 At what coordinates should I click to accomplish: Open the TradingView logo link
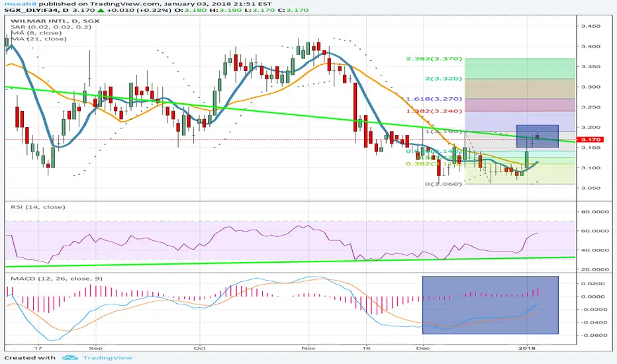click(x=97, y=357)
